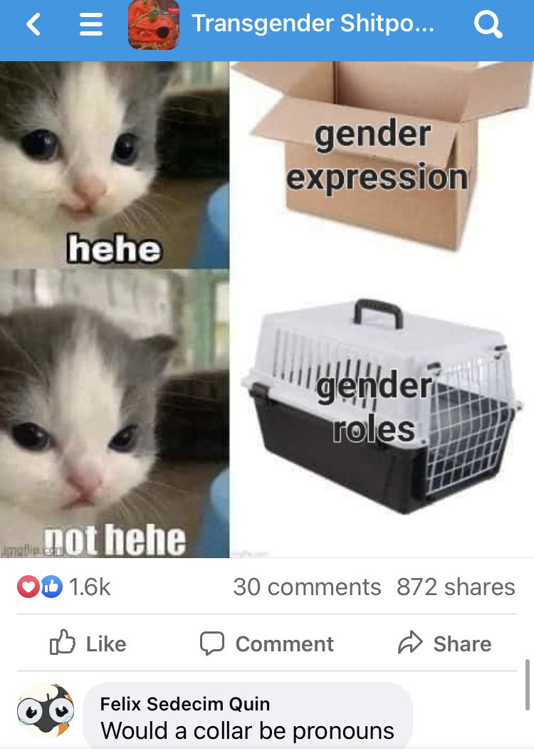The width and height of the screenshot is (534, 756).
Task: Open search with the magnifier icon
Action: tap(488, 24)
